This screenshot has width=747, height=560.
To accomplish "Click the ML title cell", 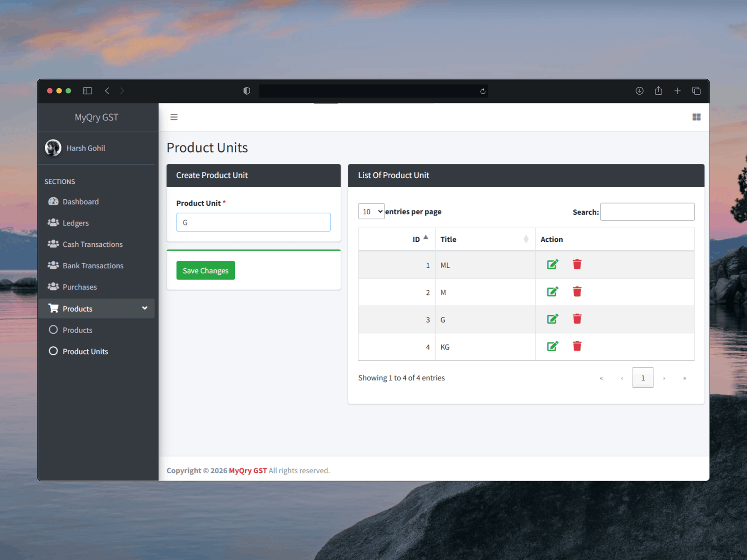I will pyautogui.click(x=485, y=265).
